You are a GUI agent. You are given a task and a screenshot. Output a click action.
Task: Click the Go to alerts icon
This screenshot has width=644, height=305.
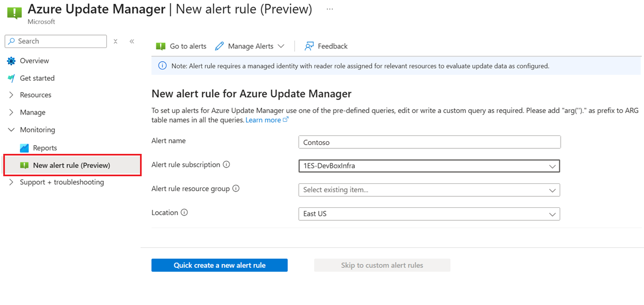(161, 46)
